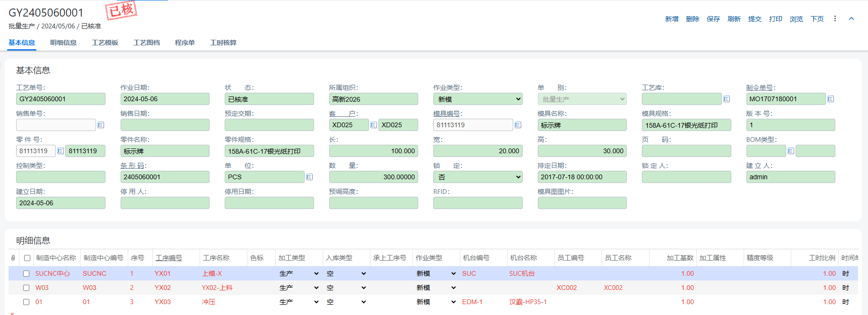The height and width of the screenshot is (315, 868).
Task: Check the W03 row checkbox
Action: [x=26, y=288]
